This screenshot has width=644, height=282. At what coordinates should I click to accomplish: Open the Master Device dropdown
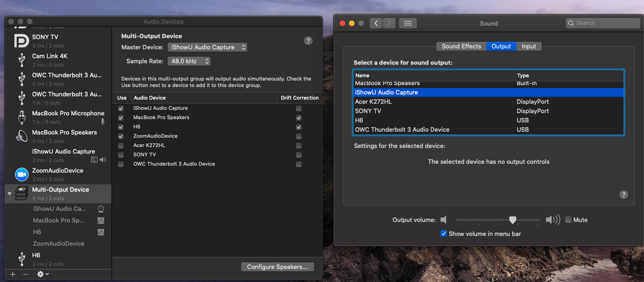tap(207, 47)
